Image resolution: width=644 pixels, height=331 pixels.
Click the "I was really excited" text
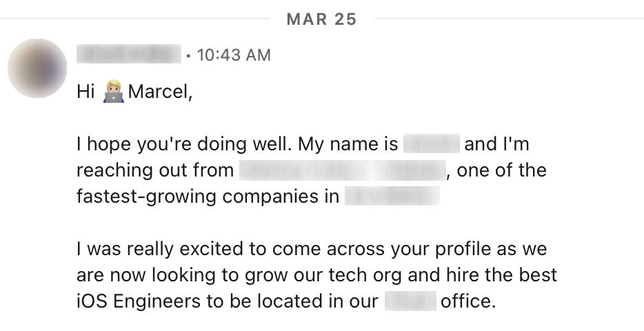(164, 249)
